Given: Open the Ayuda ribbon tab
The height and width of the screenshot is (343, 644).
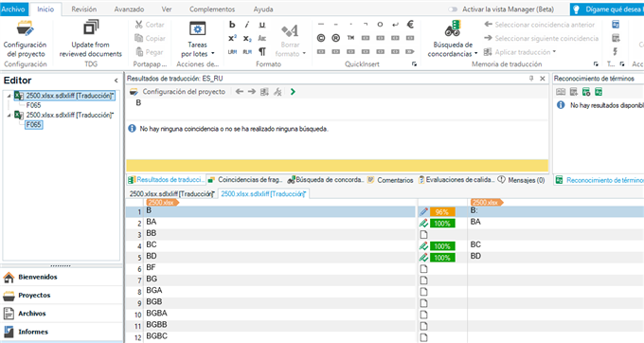Looking at the screenshot, I should tap(263, 9).
